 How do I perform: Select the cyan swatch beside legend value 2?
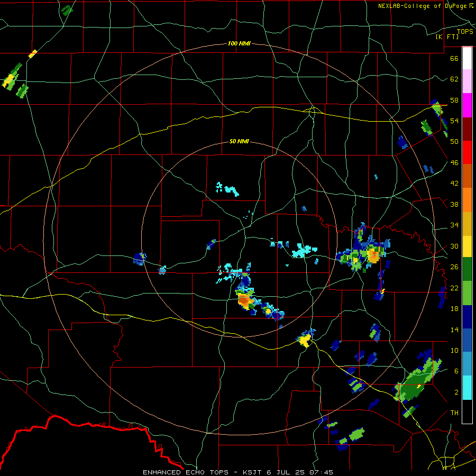coord(467,388)
